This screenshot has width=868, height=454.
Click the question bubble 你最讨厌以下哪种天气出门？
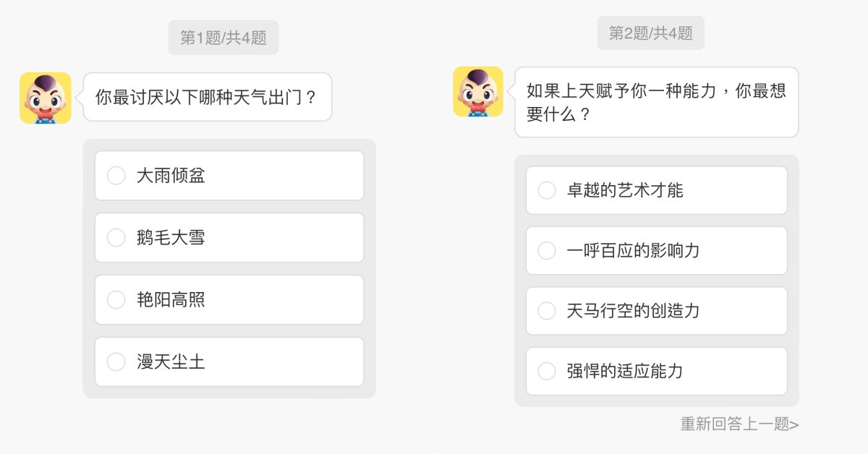click(x=207, y=97)
